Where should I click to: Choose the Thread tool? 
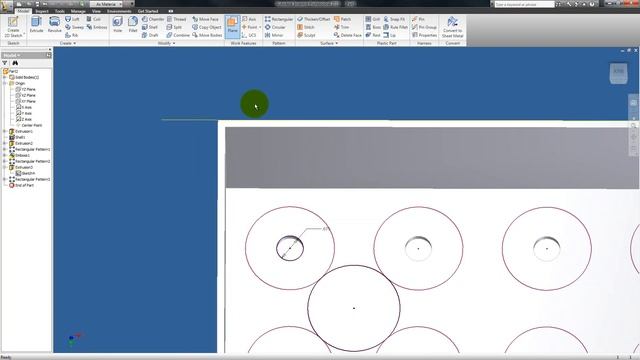[x=176, y=19]
